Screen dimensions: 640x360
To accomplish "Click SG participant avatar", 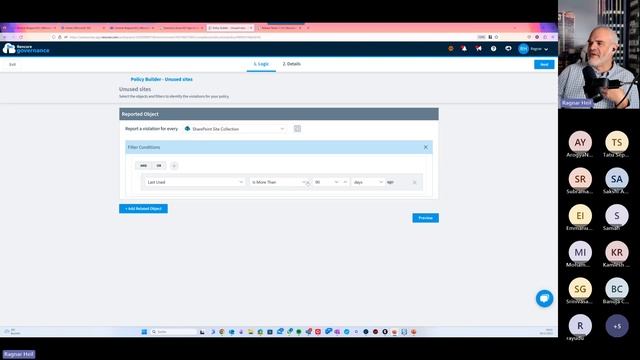I will (x=580, y=289).
